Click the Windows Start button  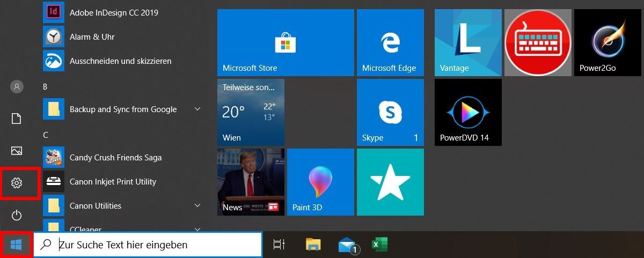[x=16, y=245]
